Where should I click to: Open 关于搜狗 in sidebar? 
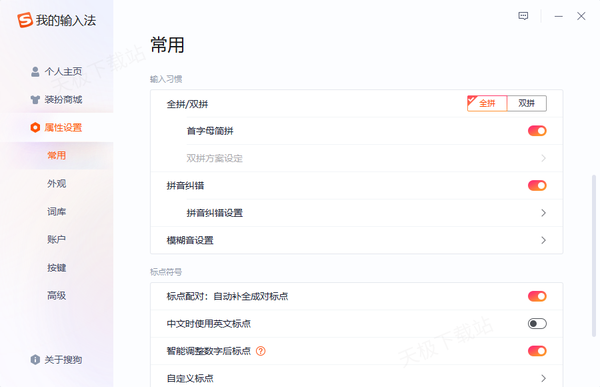point(57,360)
